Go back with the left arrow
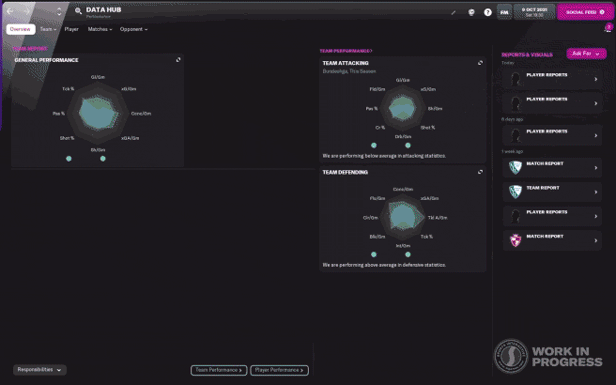The image size is (616, 385). 10,11
